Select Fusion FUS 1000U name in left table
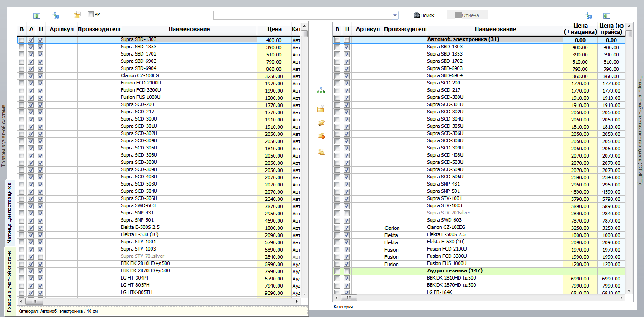This screenshot has width=644, height=317. pos(141,98)
